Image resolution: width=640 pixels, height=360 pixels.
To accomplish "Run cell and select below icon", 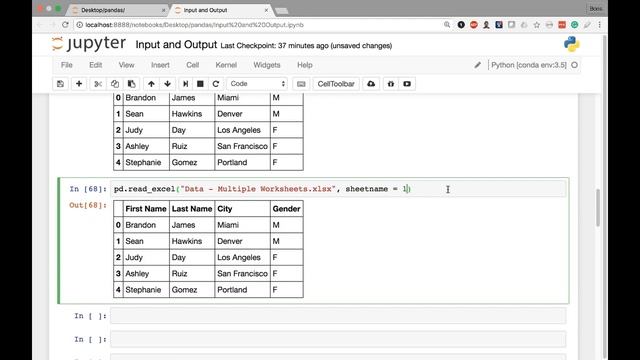I will coord(185,84).
